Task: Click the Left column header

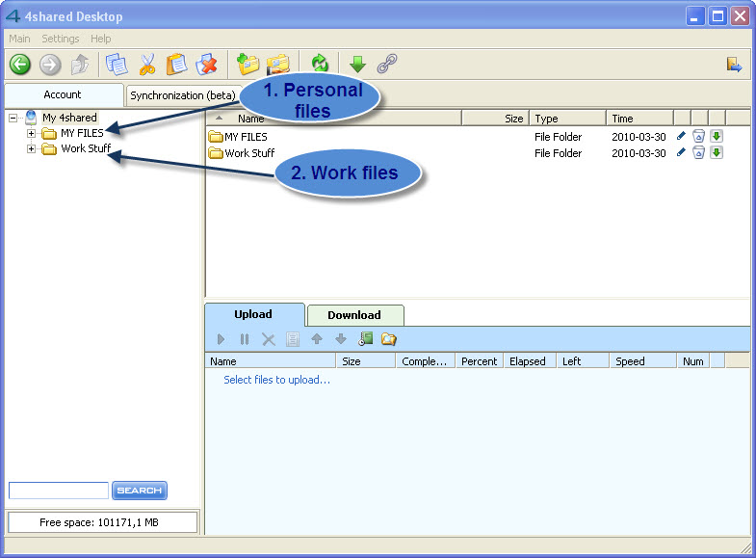Action: pyautogui.click(x=583, y=361)
